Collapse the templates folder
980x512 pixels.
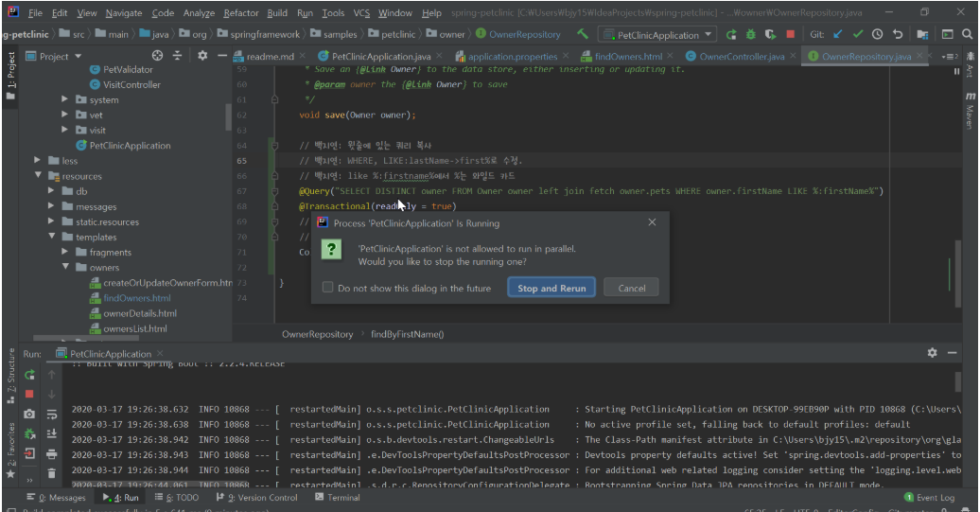pos(51,237)
